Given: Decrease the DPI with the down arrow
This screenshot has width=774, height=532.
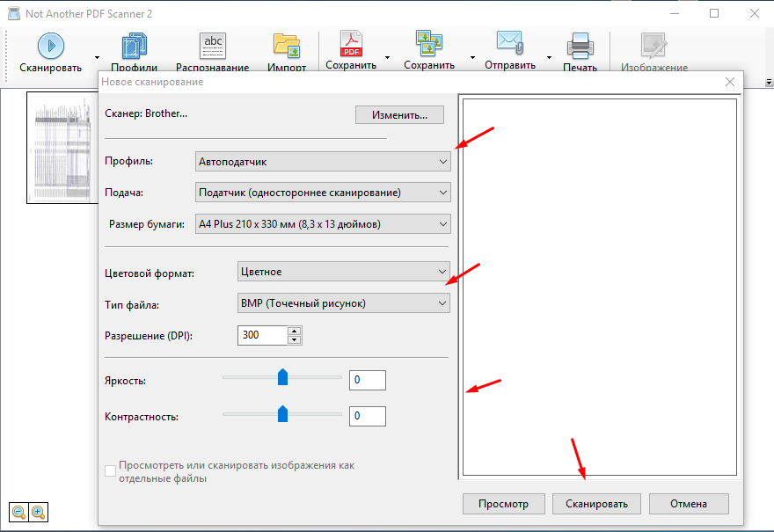Looking at the screenshot, I should tap(294, 339).
